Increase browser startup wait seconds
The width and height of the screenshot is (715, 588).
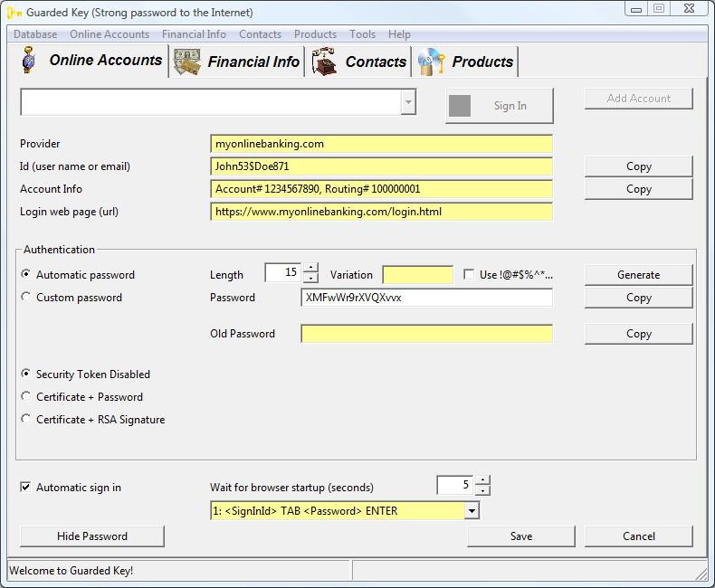pos(483,480)
